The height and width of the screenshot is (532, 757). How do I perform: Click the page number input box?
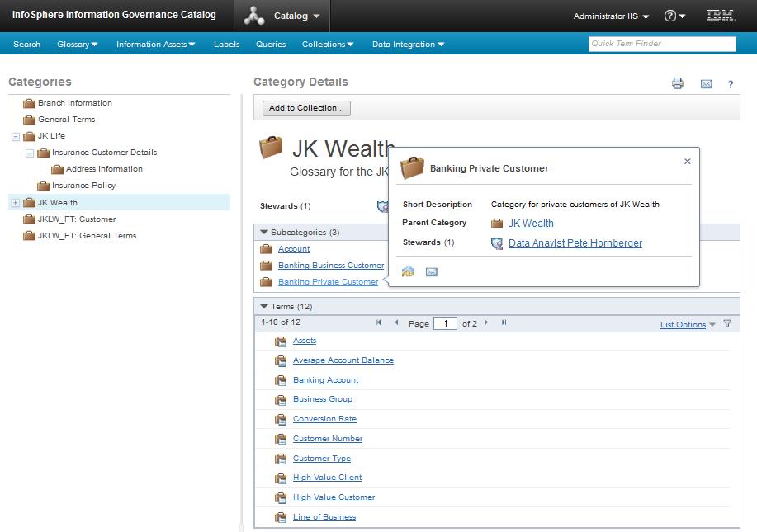tap(445, 323)
